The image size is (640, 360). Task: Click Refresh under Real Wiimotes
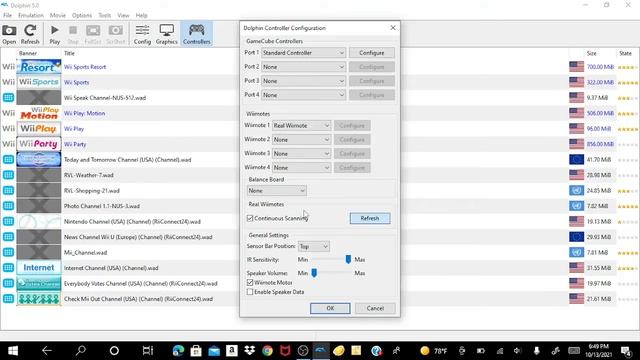(370, 218)
